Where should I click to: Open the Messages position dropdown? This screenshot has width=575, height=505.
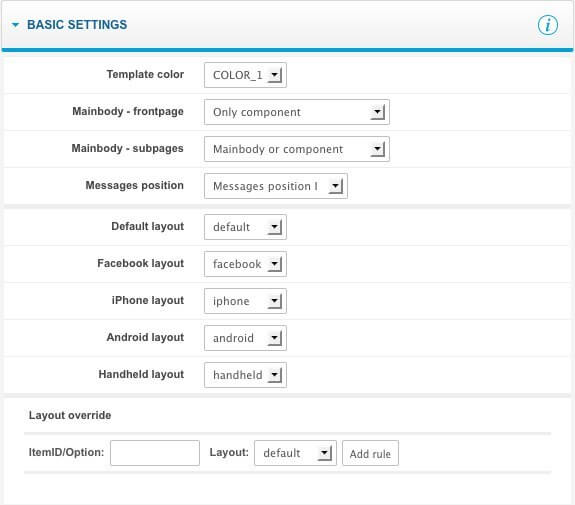276,186
